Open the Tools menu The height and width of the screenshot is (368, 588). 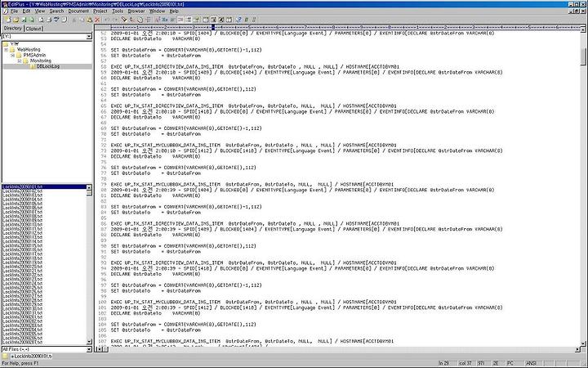[118, 11]
